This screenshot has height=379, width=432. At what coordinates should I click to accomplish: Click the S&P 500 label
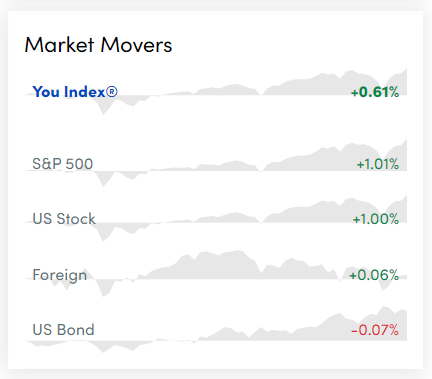point(62,164)
